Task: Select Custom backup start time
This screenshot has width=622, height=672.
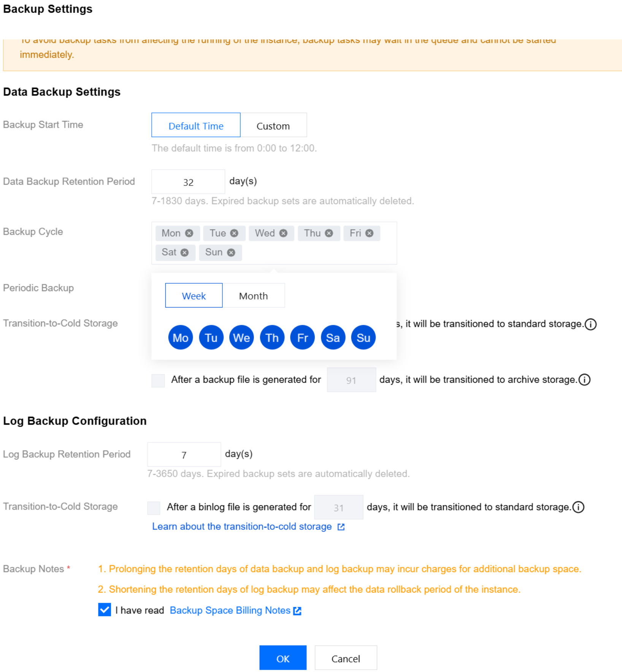Action: coord(273,126)
